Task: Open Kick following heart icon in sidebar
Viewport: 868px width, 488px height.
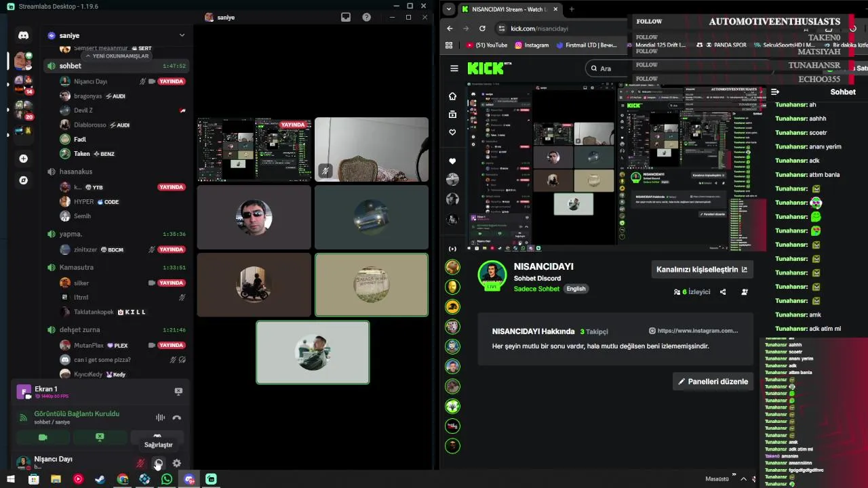Action: click(452, 133)
